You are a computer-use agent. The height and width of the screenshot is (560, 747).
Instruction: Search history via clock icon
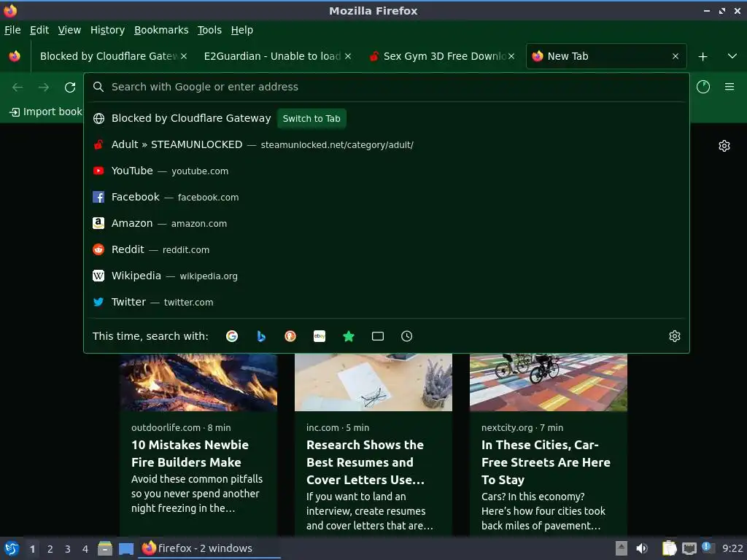[407, 336]
